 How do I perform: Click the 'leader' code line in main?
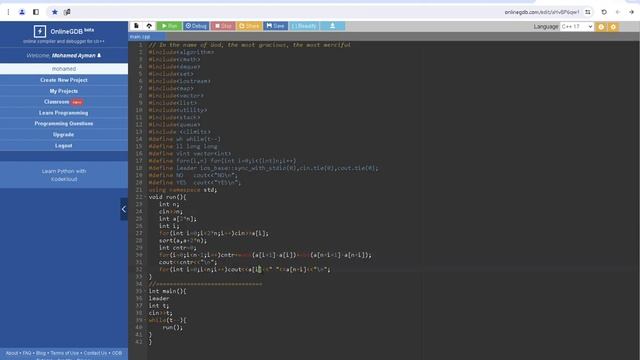159,298
